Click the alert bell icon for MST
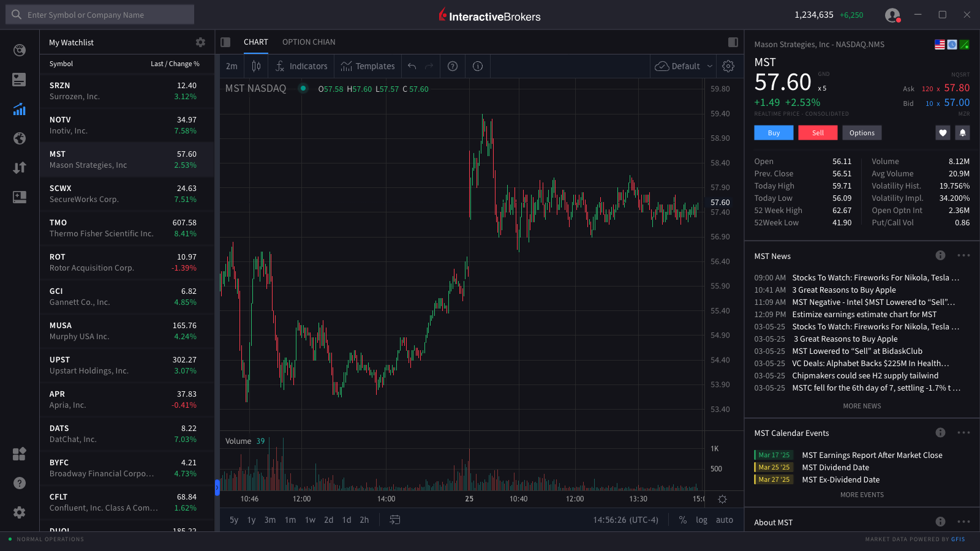Viewport: 980px width, 551px height. coord(962,132)
